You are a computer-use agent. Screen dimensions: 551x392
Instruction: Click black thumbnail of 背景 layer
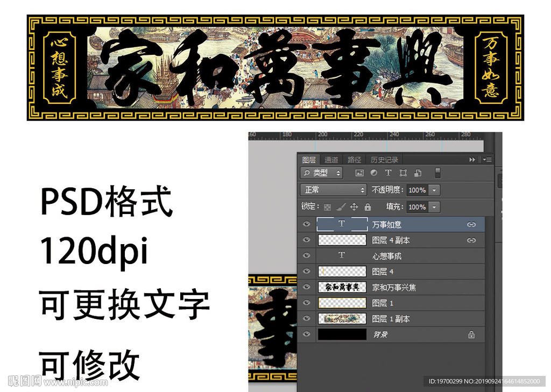342,334
